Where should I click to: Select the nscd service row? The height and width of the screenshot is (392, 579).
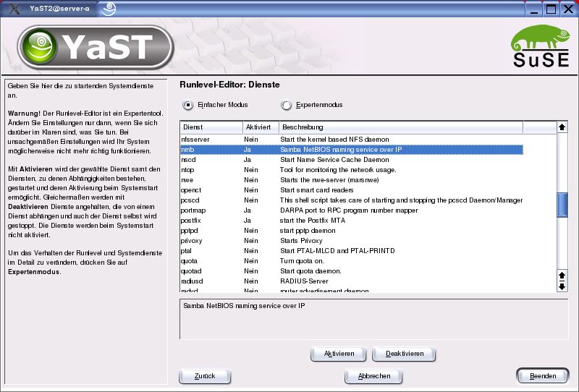tap(352, 160)
